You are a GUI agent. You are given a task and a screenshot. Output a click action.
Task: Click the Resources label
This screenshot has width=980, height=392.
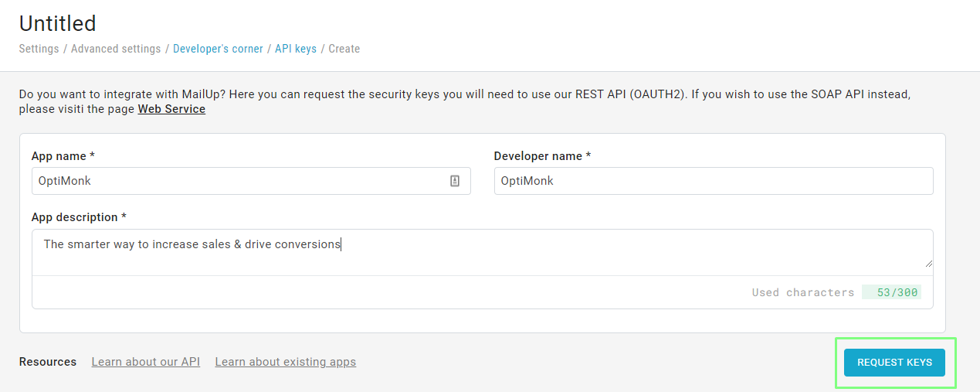click(48, 362)
